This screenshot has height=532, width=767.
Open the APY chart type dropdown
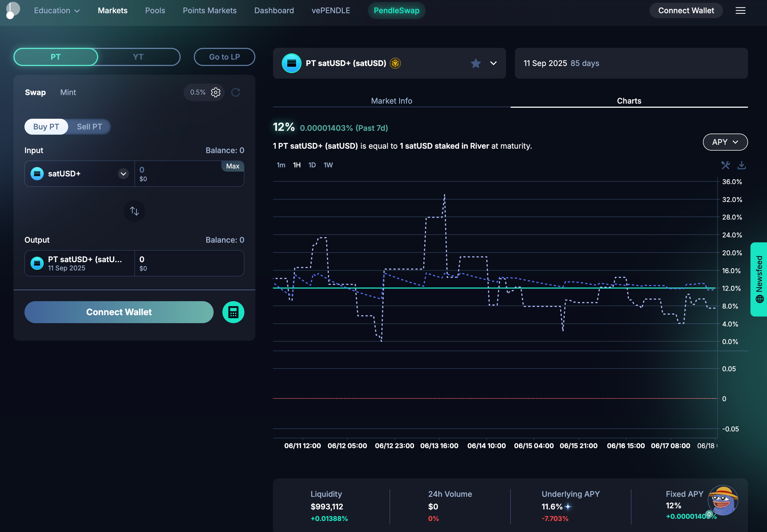click(725, 142)
